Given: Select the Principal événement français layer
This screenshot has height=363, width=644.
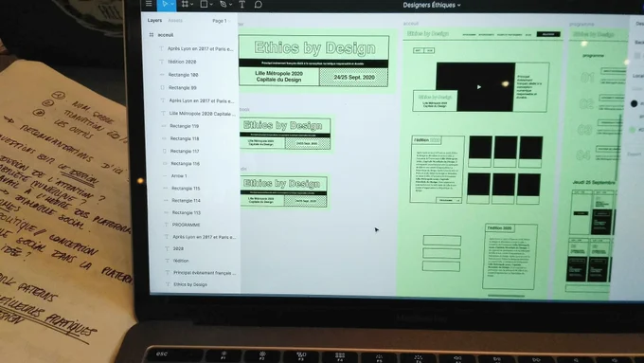Looking at the screenshot, I should tap(205, 273).
